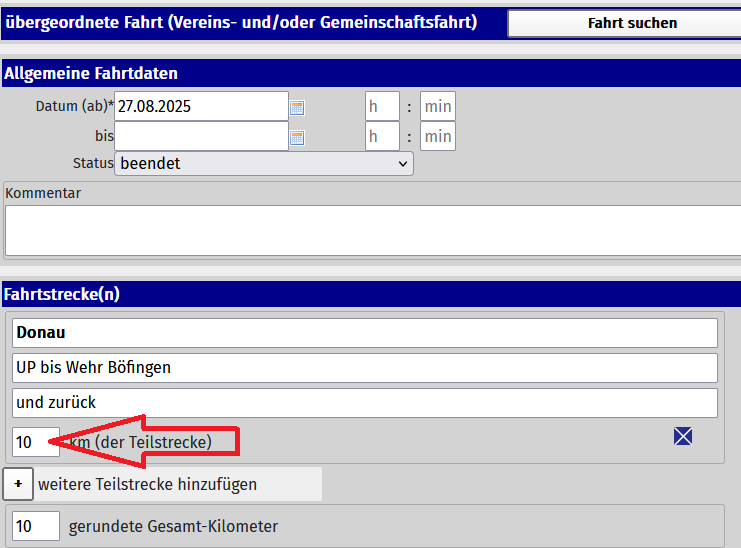Click the plus button to add Teilstrecke
The height and width of the screenshot is (548, 741).
(x=18, y=484)
